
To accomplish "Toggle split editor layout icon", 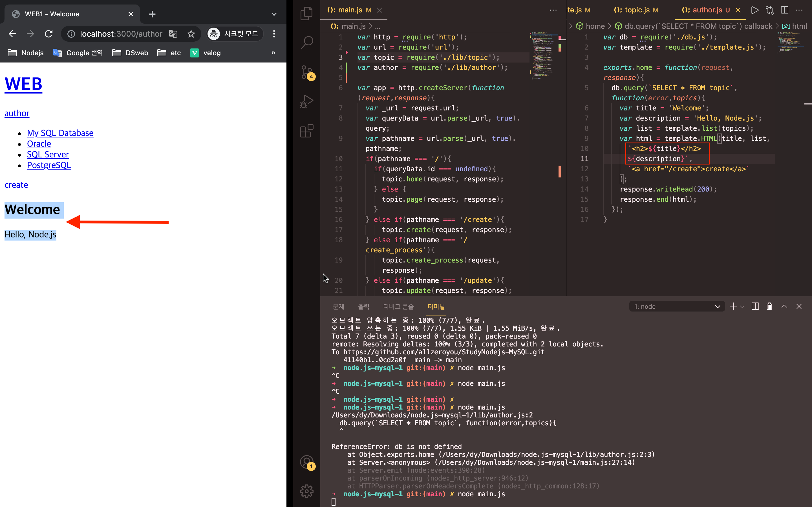I will [x=784, y=10].
